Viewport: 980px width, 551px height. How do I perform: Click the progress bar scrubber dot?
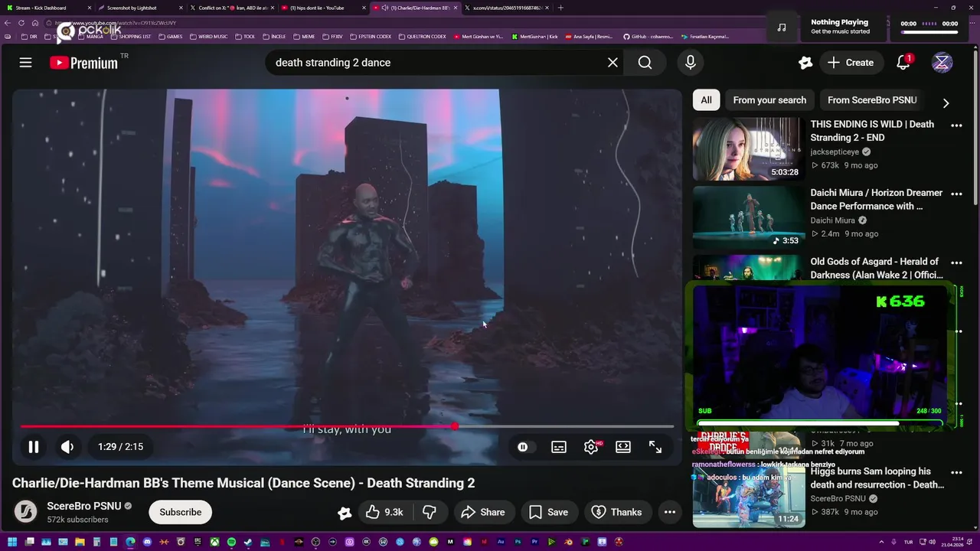point(455,426)
